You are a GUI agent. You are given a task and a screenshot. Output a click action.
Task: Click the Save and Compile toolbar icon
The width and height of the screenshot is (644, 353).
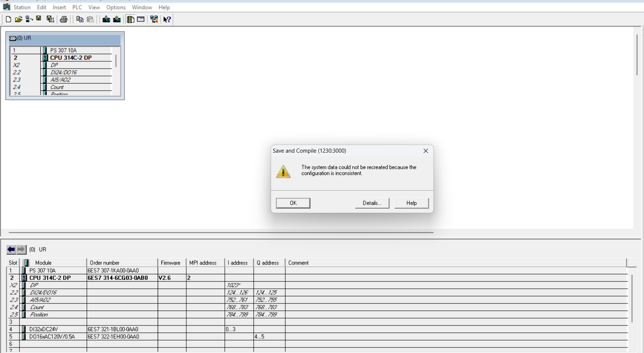coord(50,19)
